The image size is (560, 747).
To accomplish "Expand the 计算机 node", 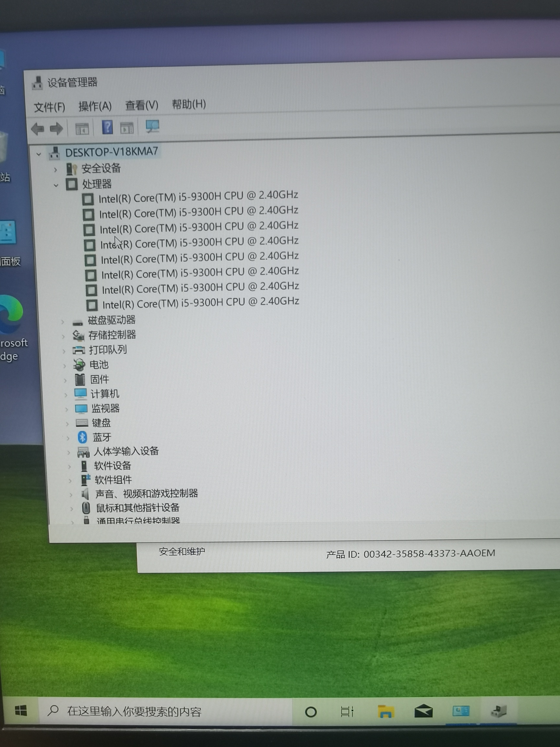I will click(x=66, y=395).
